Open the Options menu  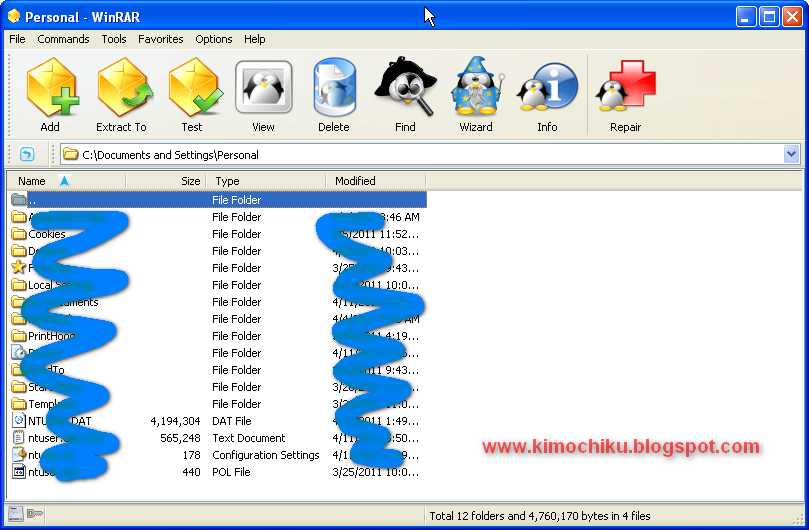pyautogui.click(x=214, y=39)
